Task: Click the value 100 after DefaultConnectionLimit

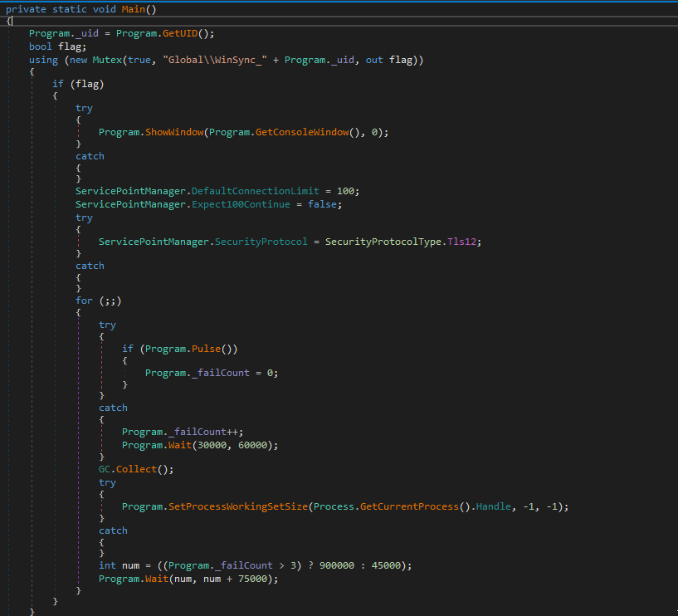Action: point(345,191)
